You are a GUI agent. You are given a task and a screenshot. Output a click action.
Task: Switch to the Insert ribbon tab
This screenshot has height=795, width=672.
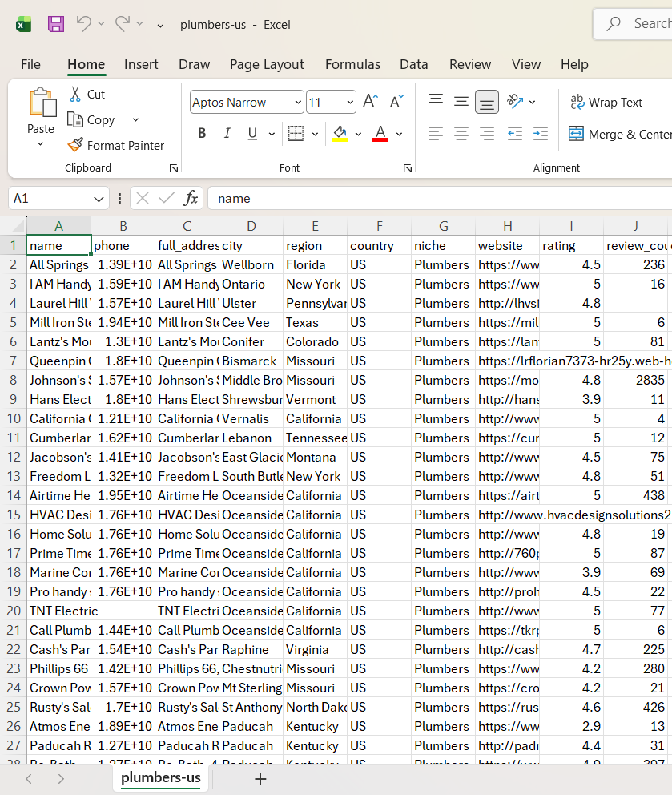[x=141, y=64]
